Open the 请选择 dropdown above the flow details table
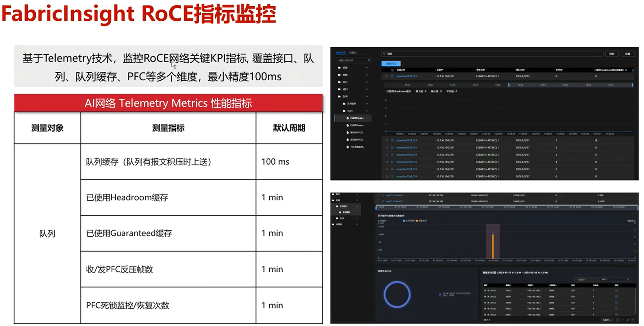The width and height of the screenshot is (644, 326). pyautogui.click(x=587, y=280)
